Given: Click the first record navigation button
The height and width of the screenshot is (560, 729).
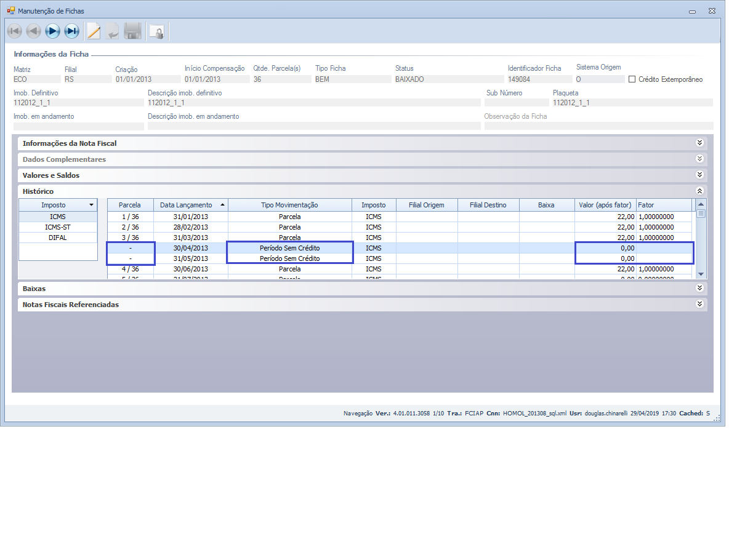Looking at the screenshot, I should 14,31.
